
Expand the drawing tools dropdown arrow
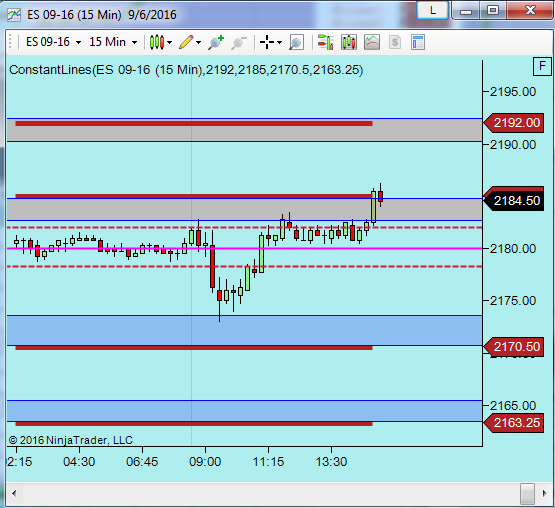point(199,43)
